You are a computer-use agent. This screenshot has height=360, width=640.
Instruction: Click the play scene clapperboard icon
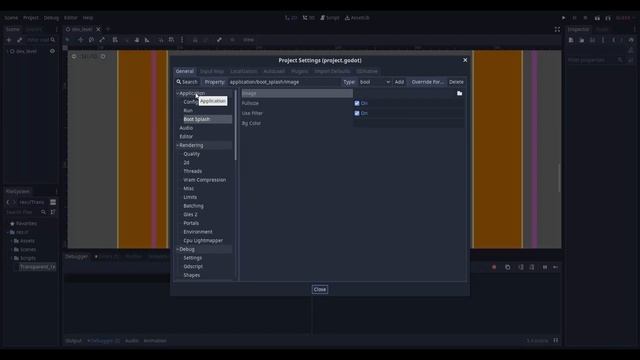[597, 18]
